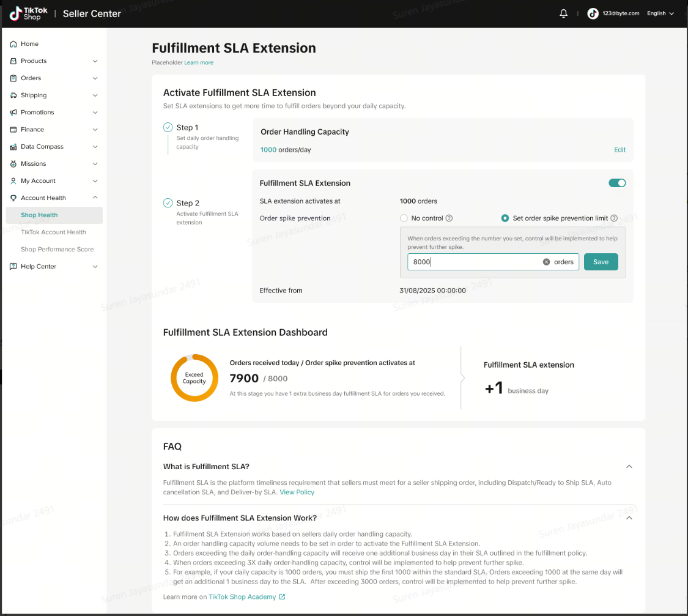Click the Save button
The height and width of the screenshot is (616, 688).
pyautogui.click(x=601, y=262)
